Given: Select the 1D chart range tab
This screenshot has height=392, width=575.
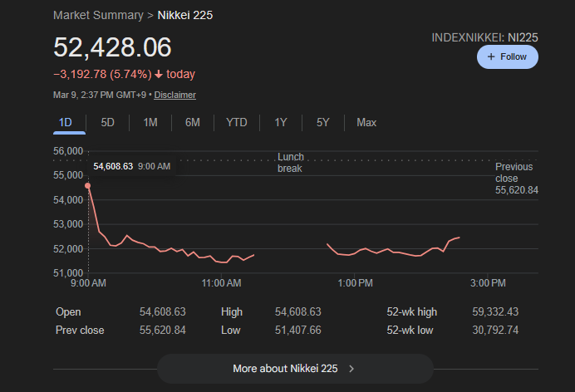Looking at the screenshot, I should click(66, 122).
